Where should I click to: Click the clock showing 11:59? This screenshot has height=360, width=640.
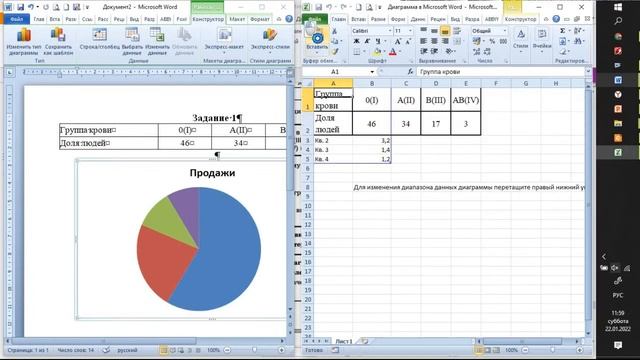point(618,313)
